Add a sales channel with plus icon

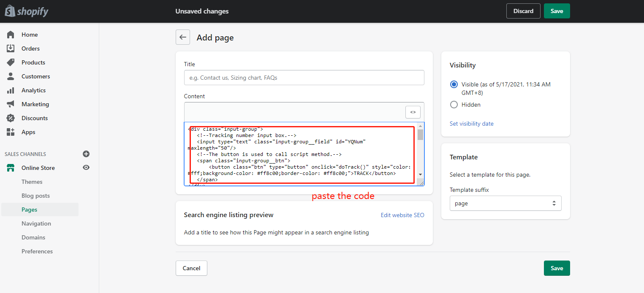tap(86, 154)
